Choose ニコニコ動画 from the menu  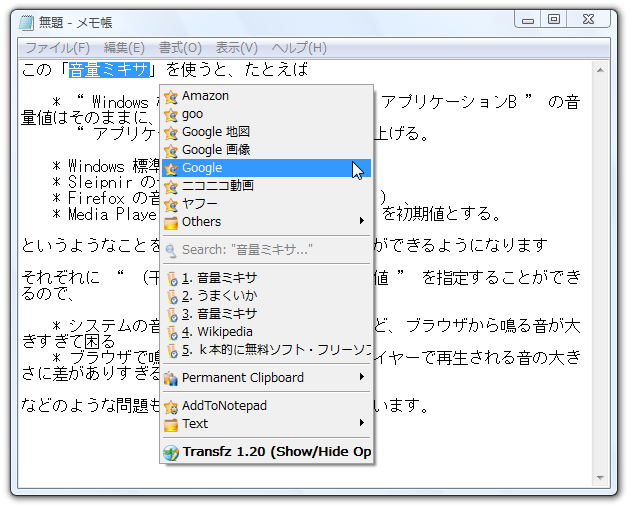[266, 186]
